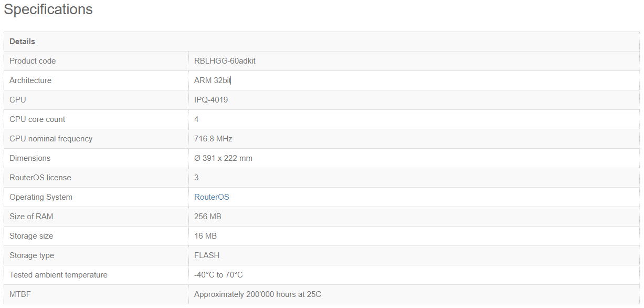Click the Architecture row label
Image resolution: width=644 pixels, height=308 pixels.
(30, 80)
